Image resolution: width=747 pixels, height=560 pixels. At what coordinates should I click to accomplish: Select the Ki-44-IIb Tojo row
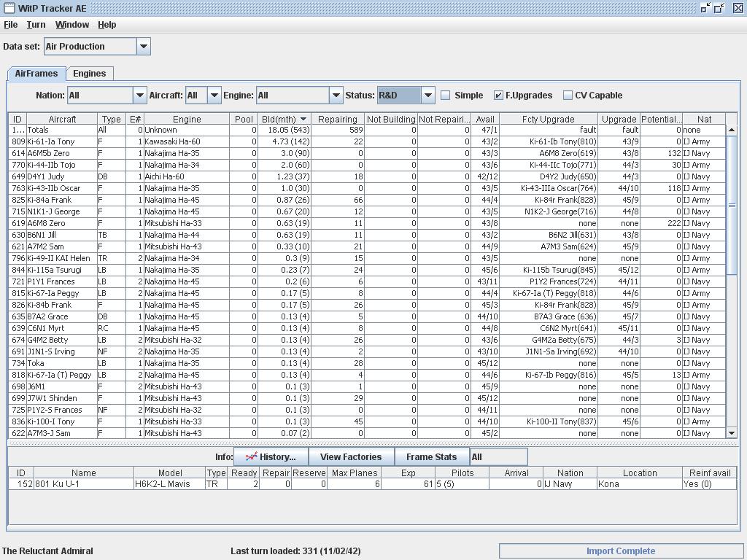click(367, 165)
